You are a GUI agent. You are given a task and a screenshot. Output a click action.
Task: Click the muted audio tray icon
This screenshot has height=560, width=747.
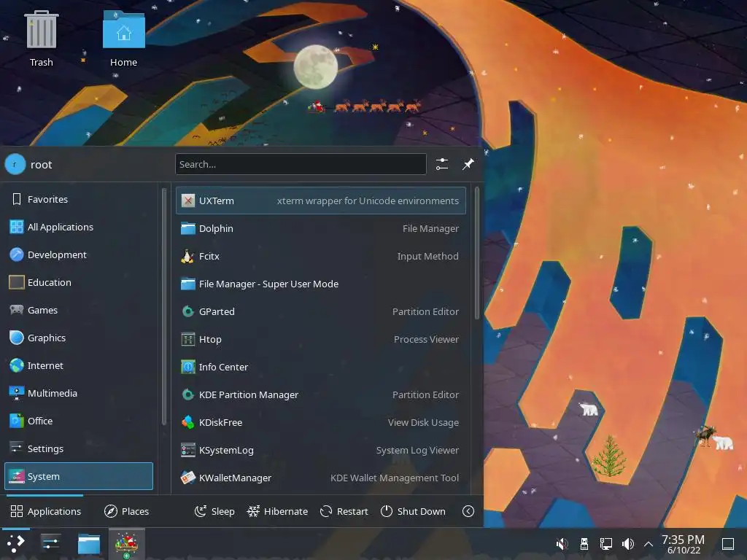point(562,544)
